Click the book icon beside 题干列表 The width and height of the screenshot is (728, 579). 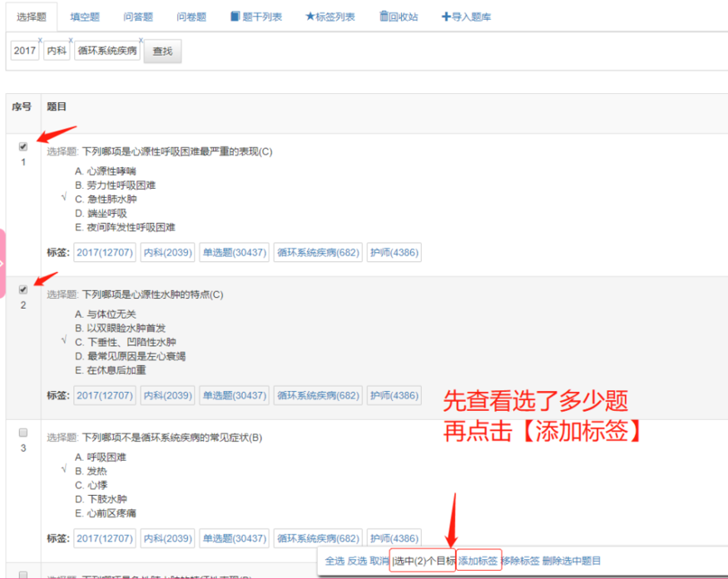click(235, 17)
